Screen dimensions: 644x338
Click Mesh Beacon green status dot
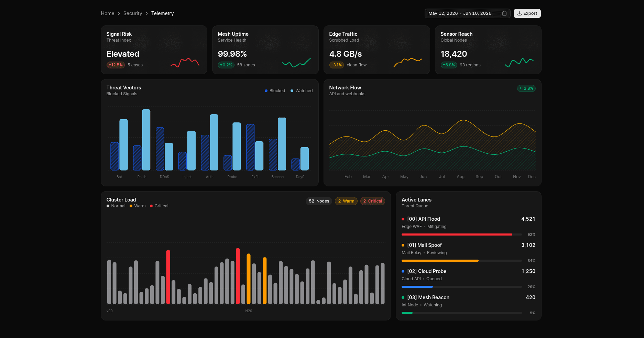click(x=403, y=297)
